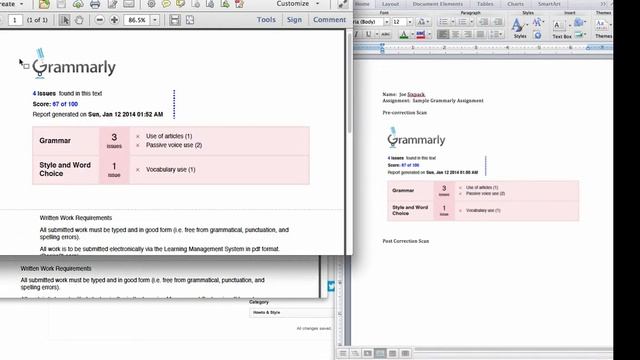Click the email envelope icon in Acrobat toolbar

[129, 4]
